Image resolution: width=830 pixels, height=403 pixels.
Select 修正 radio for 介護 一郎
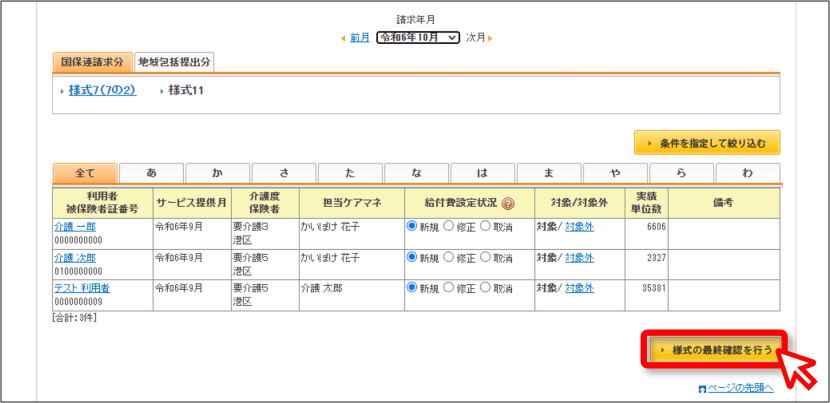pyautogui.click(x=448, y=226)
